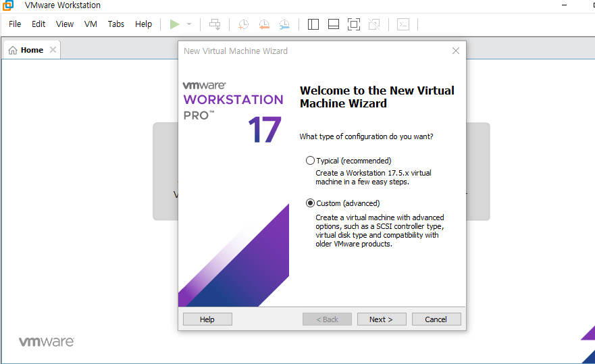Open the VM menu

coord(90,24)
